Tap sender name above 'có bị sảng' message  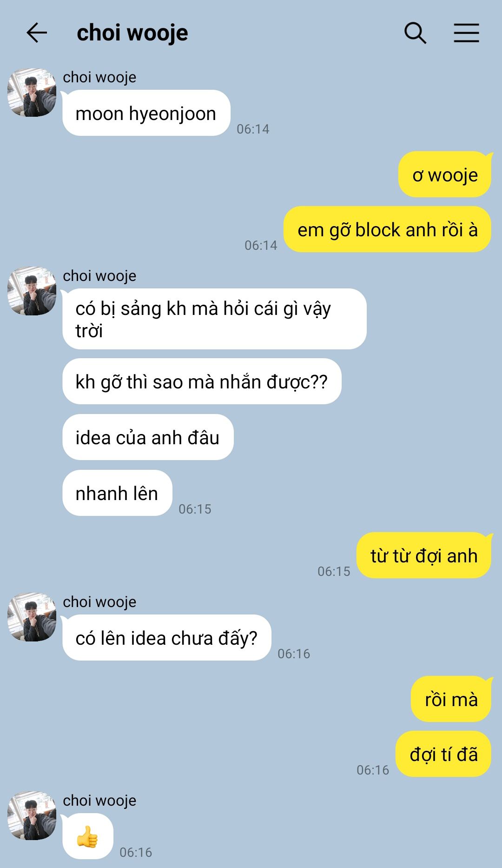[x=99, y=276]
